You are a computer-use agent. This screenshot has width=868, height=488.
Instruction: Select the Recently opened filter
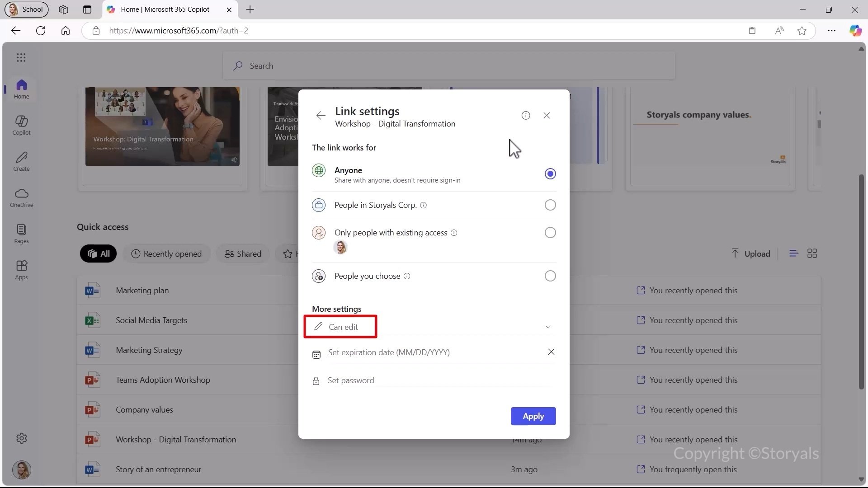coord(167,254)
